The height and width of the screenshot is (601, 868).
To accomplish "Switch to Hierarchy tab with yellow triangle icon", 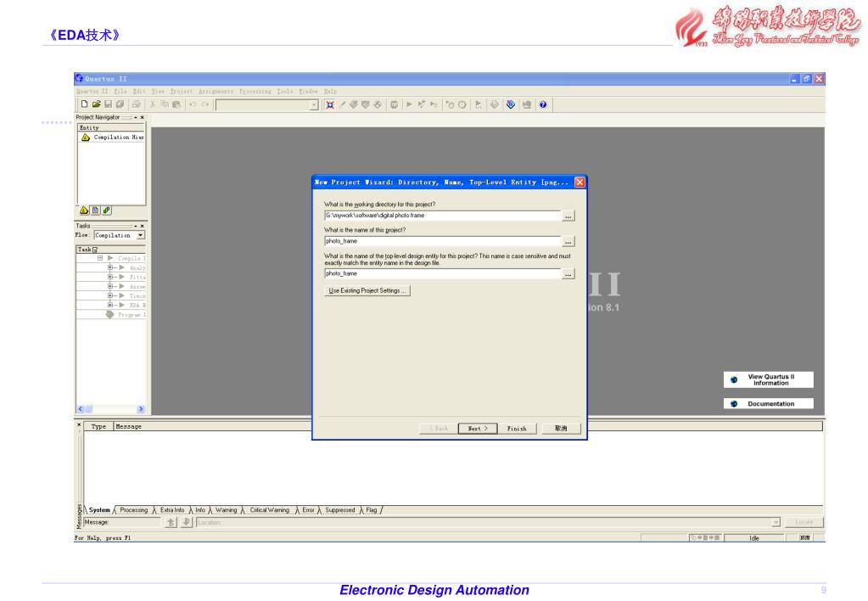I will tap(84, 210).
